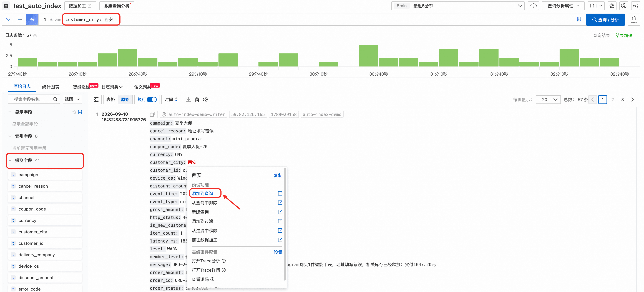
Task: Click the copy log icon next to timestamp
Action: pyautogui.click(x=152, y=114)
